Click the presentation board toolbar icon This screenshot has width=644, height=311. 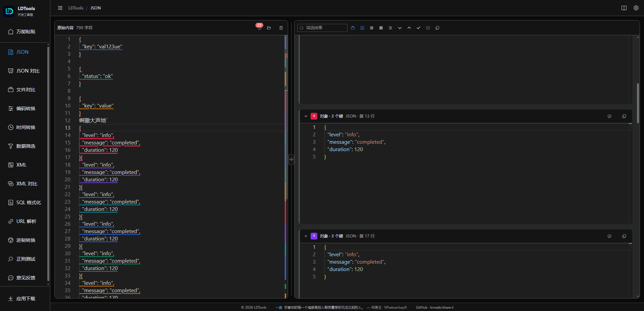click(x=428, y=28)
